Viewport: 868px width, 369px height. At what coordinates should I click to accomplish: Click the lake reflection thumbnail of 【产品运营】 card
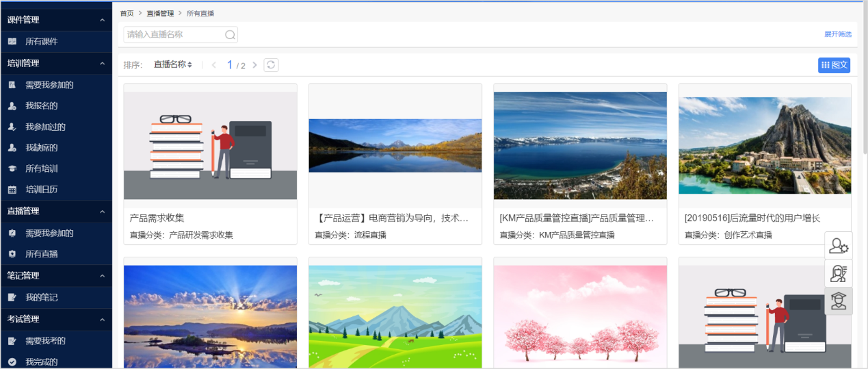click(x=395, y=146)
